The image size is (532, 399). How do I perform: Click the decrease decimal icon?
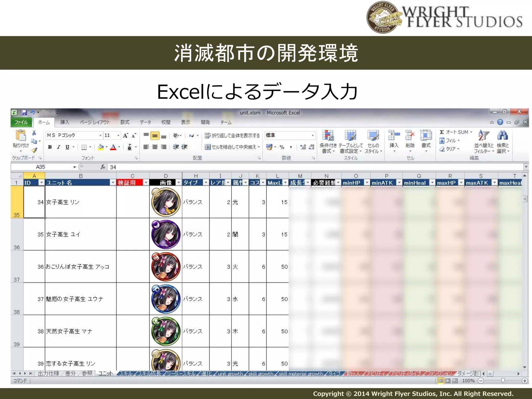(311, 147)
